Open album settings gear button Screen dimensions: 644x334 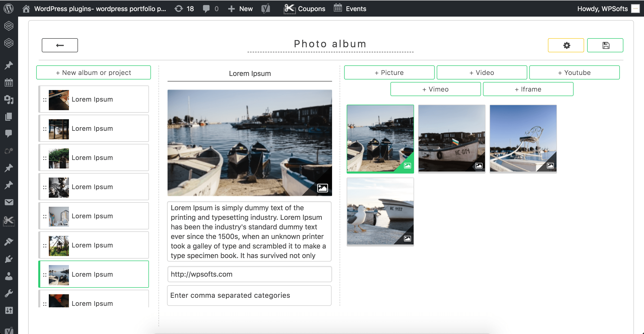coord(566,45)
